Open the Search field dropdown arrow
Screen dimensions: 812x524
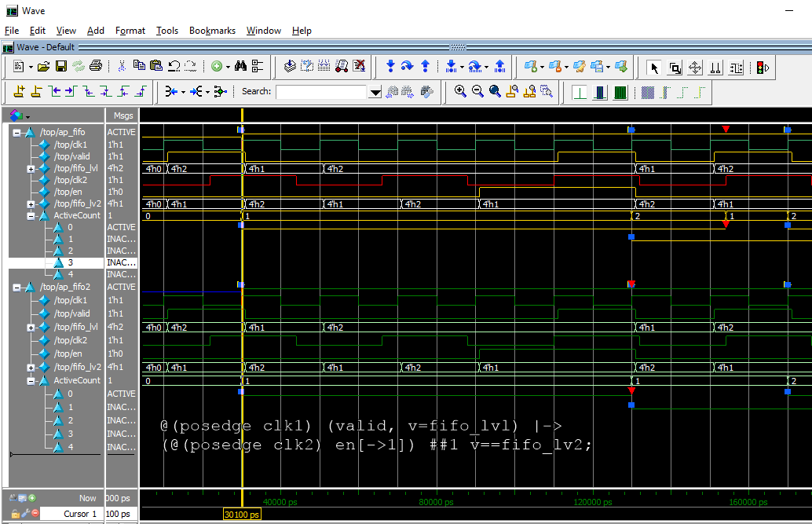[x=375, y=91]
